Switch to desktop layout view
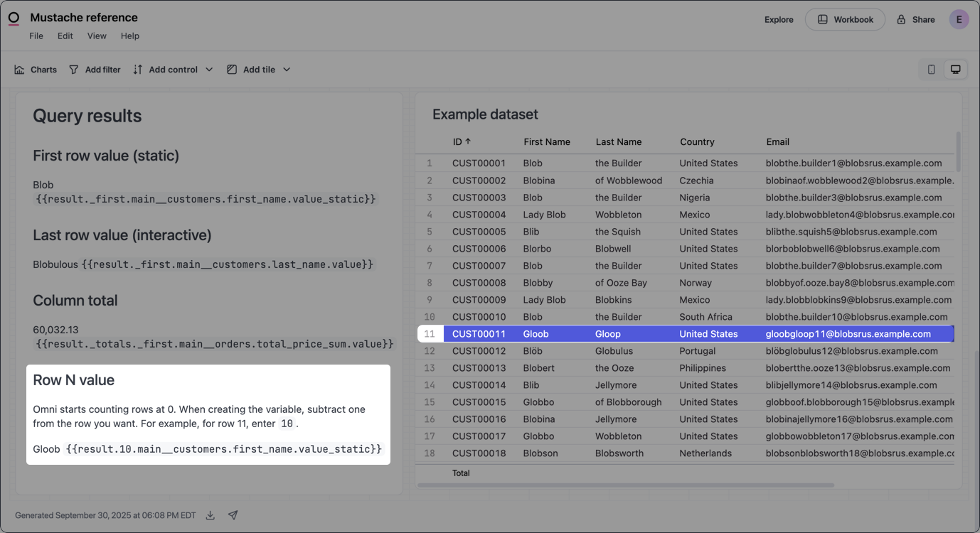Viewport: 980px width, 533px height. [956, 70]
